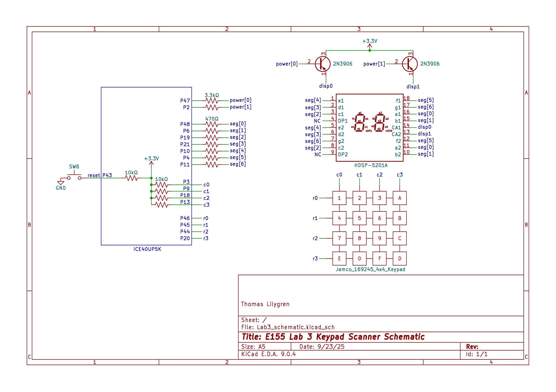556x392 pixels.
Task: Click the File name Lab3_schematic.kicad_sch text
Action: click(x=295, y=327)
